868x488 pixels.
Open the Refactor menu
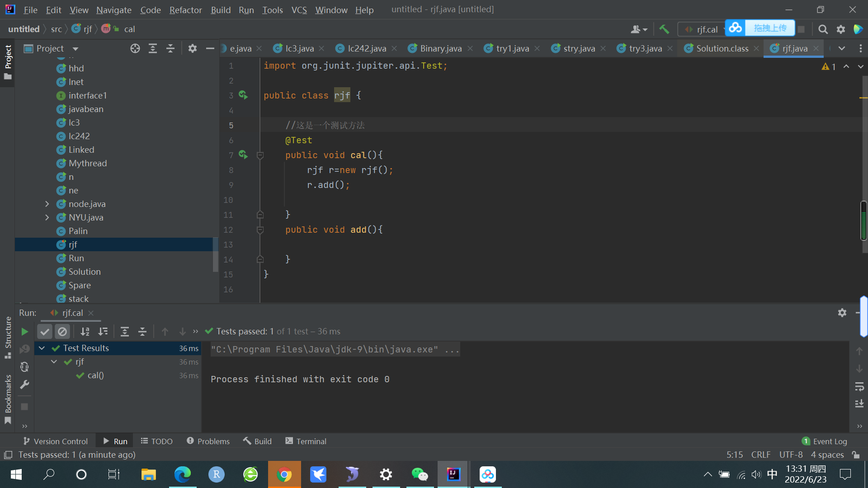tap(185, 10)
